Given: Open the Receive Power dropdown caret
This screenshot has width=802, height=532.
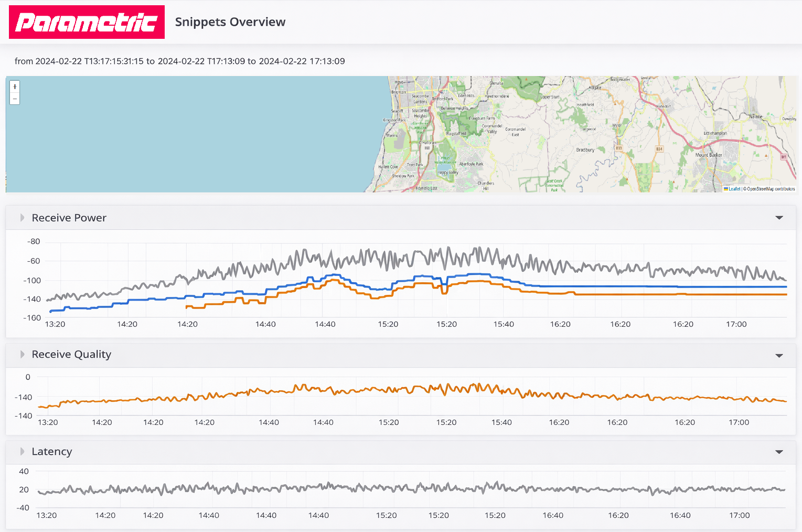Looking at the screenshot, I should coord(779,218).
